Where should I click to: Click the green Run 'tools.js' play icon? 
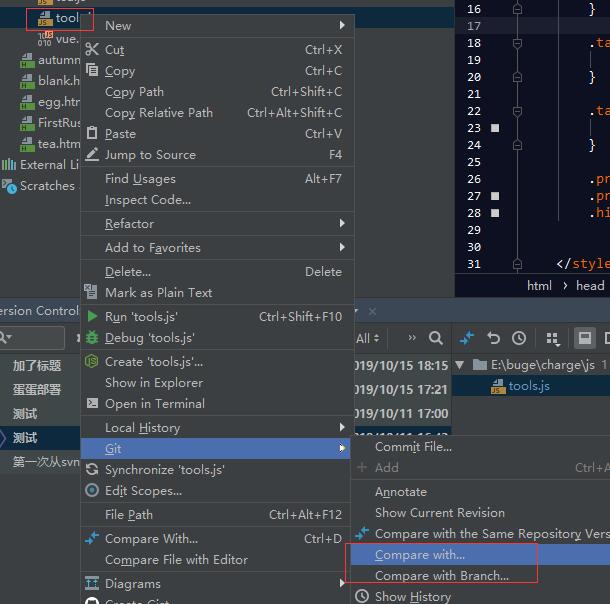(92, 316)
